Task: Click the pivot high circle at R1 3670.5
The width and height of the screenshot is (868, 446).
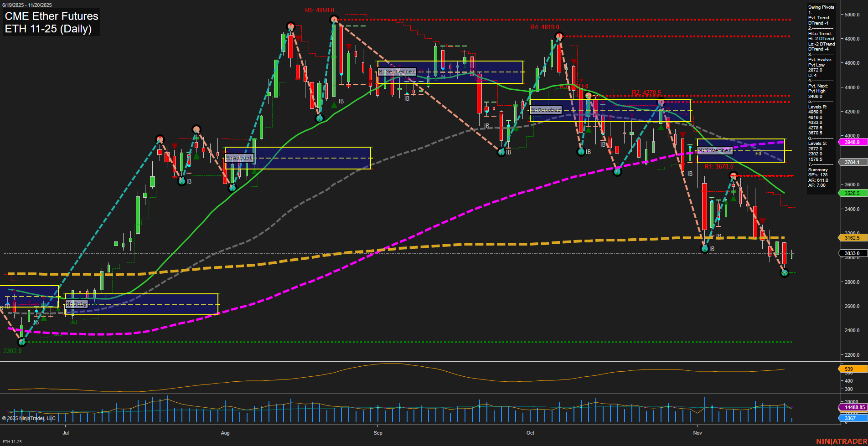Action: tap(733, 175)
